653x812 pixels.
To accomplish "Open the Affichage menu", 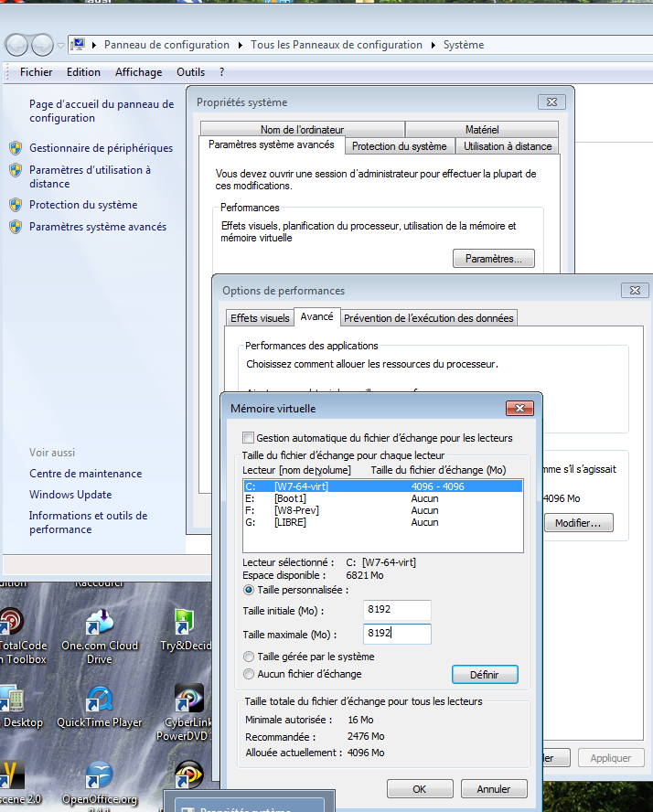I will pyautogui.click(x=138, y=72).
